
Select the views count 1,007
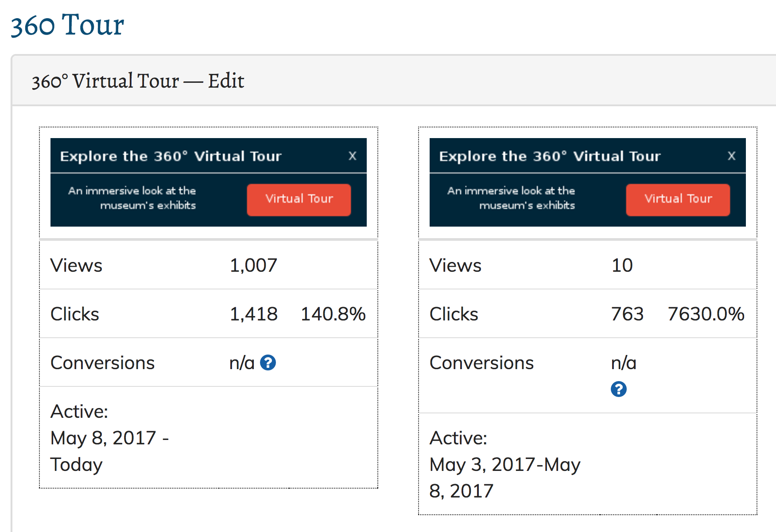tap(253, 265)
